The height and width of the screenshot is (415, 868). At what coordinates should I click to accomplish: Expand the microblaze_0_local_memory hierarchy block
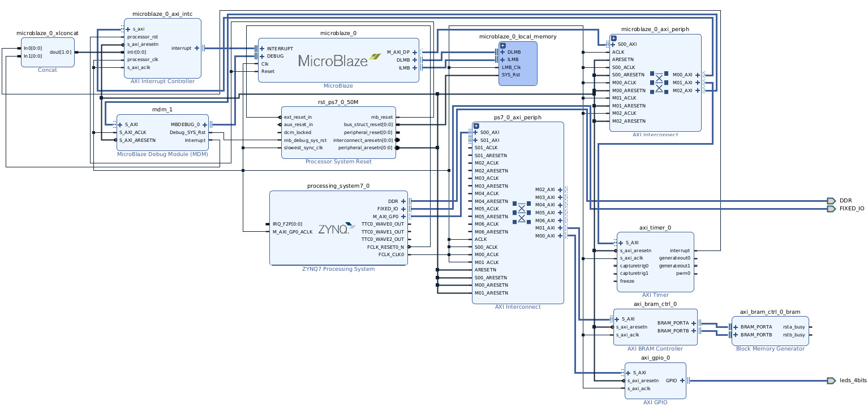pyautogui.click(x=502, y=45)
